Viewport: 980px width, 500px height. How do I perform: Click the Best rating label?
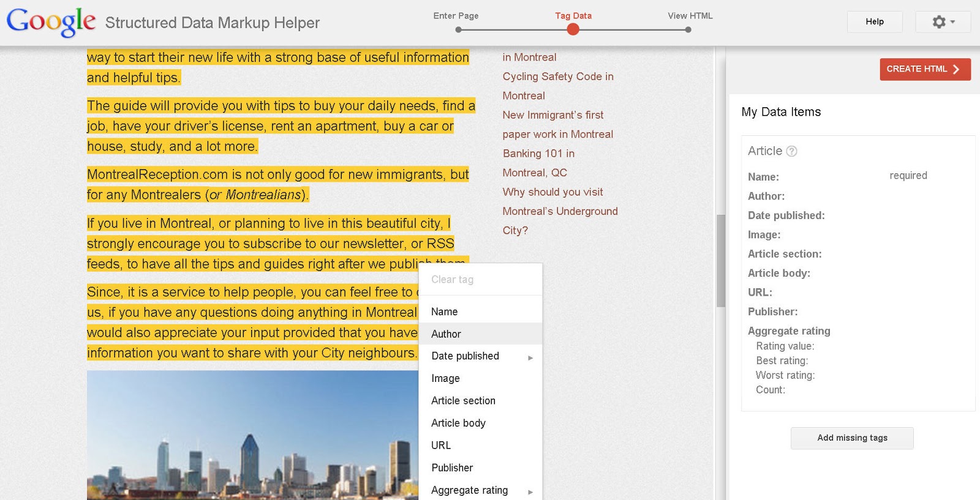pos(782,361)
